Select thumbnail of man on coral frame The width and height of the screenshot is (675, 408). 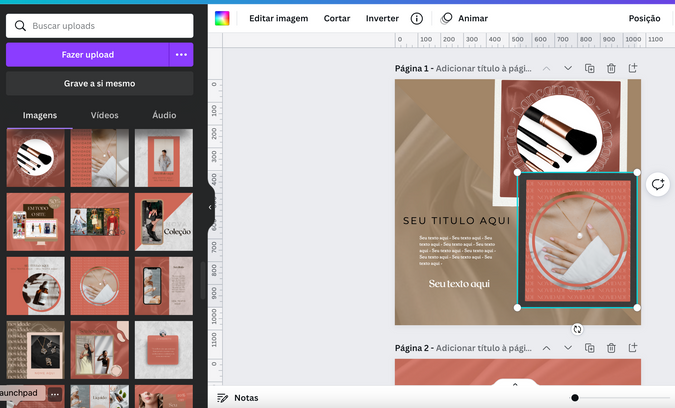point(164,158)
